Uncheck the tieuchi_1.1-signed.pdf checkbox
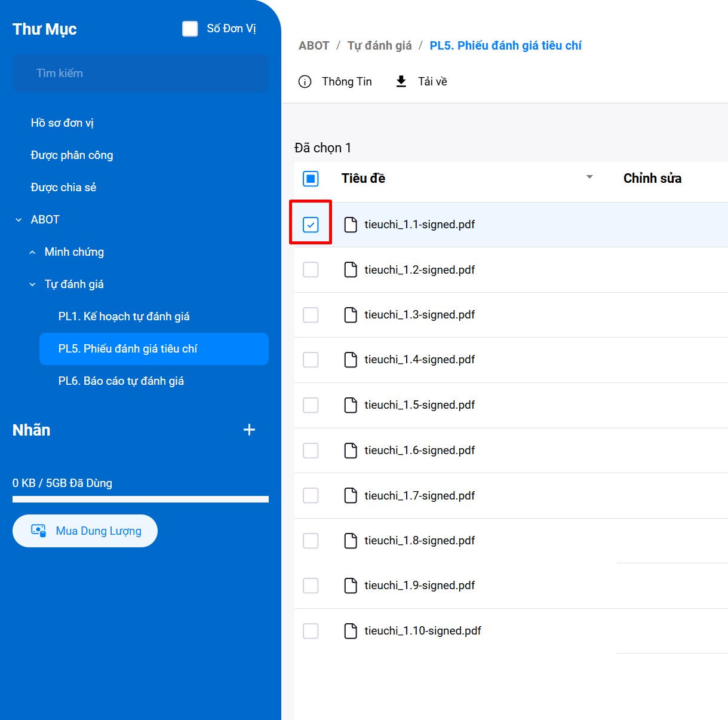 (311, 225)
